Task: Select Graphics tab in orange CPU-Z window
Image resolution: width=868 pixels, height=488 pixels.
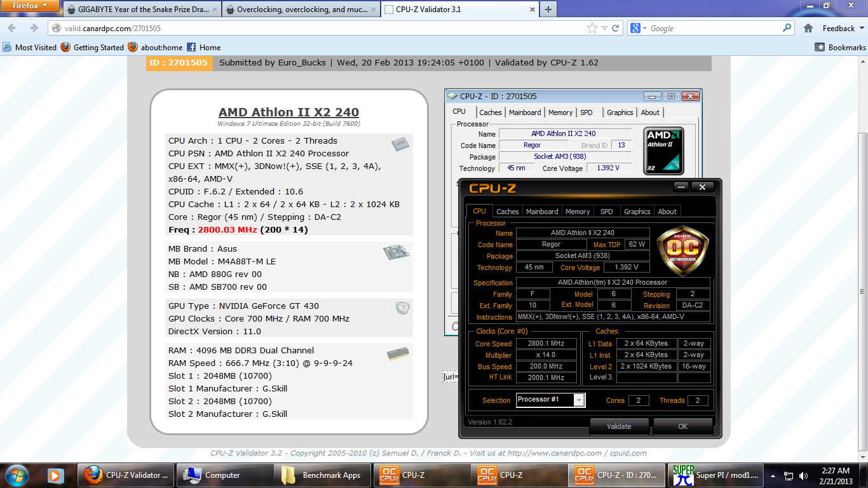Action: tap(637, 212)
